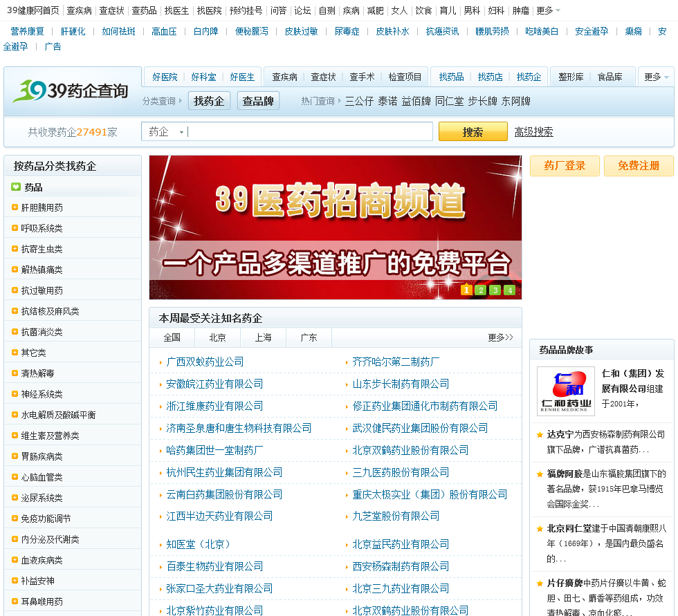
Task: Expand the 解热镇痛类 plus icon
Action: click(x=15, y=270)
